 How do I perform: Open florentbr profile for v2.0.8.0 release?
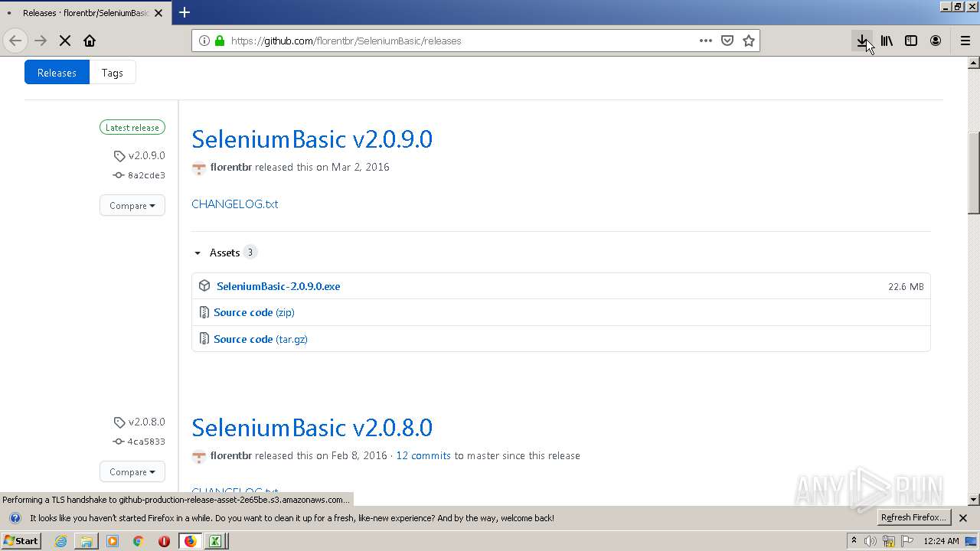[x=231, y=455]
